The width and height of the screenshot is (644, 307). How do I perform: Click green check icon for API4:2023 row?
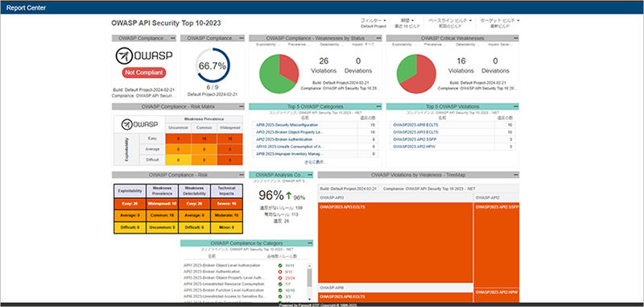click(280, 284)
